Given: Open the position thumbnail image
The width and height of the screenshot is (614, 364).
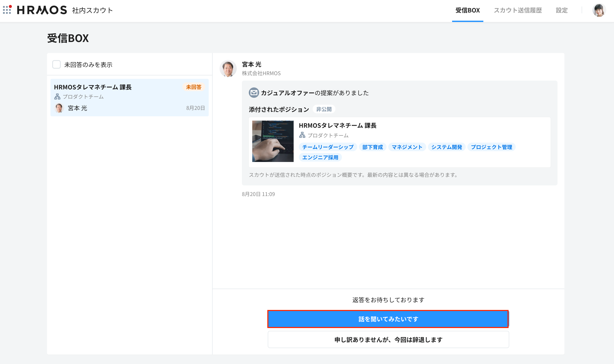Looking at the screenshot, I should pyautogui.click(x=273, y=141).
